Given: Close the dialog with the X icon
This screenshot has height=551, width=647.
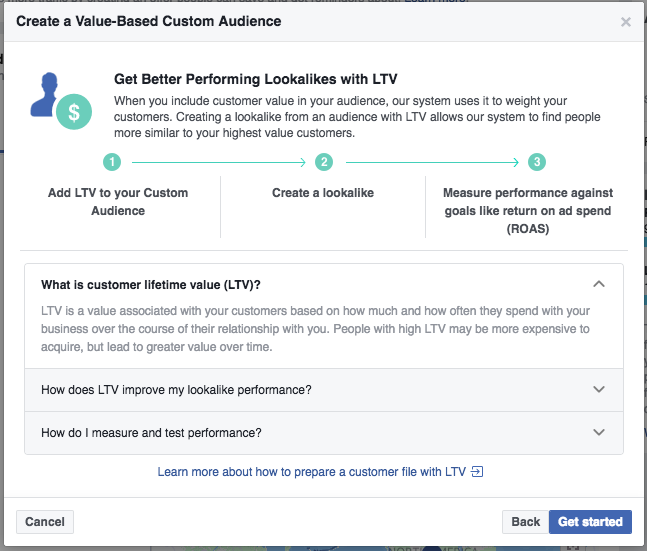Looking at the screenshot, I should 626,22.
